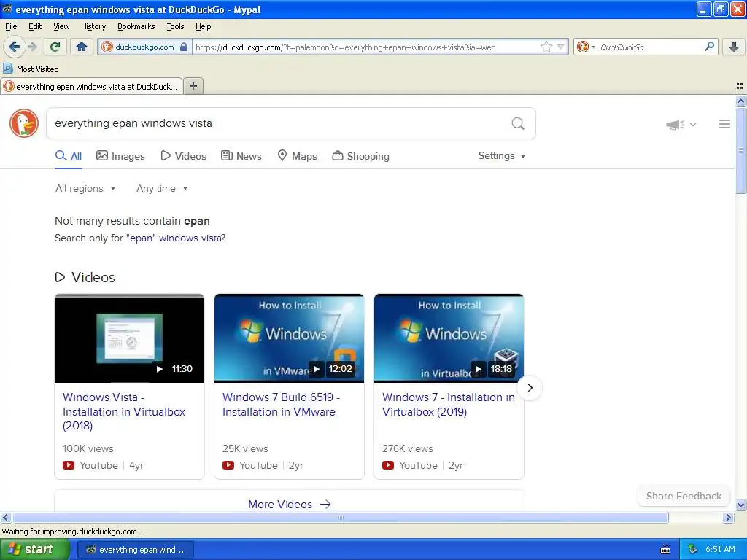Screen dimensions: 747x560
Task: Open the megaphone announcements dropdown
Action: [681, 124]
